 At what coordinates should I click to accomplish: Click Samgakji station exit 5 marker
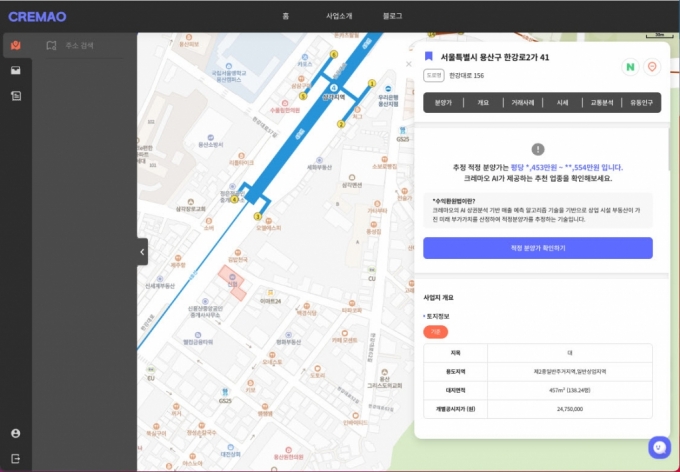coord(303,96)
